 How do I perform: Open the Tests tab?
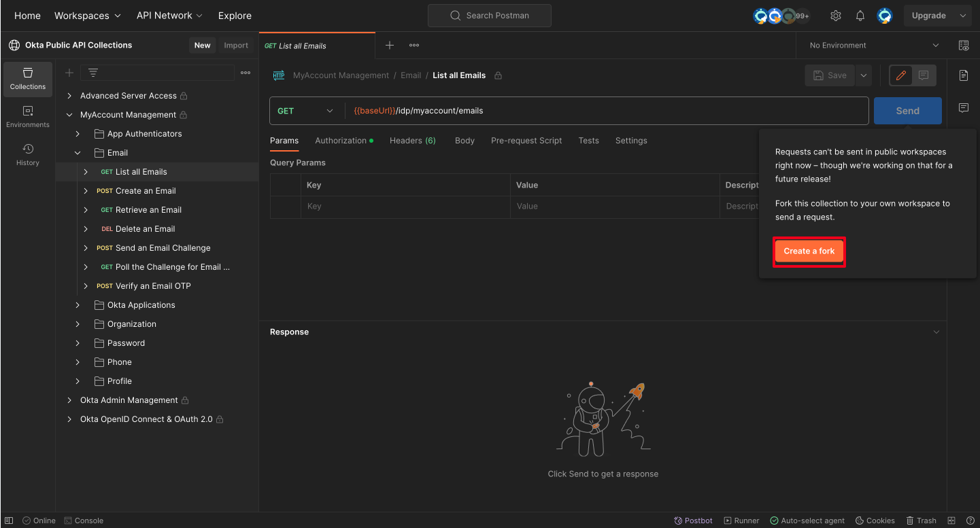(589, 141)
